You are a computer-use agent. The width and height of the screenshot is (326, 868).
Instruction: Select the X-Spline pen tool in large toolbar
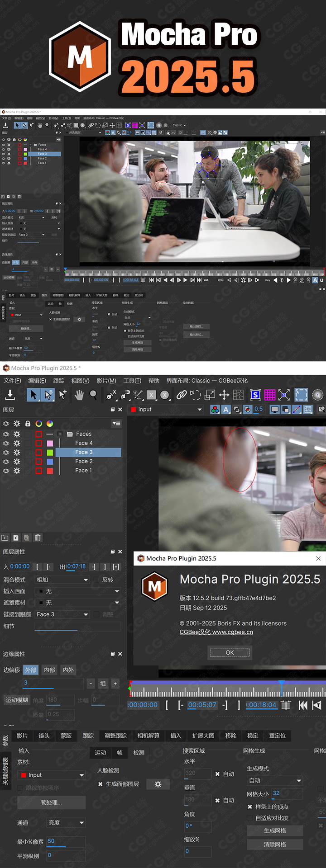click(111, 395)
